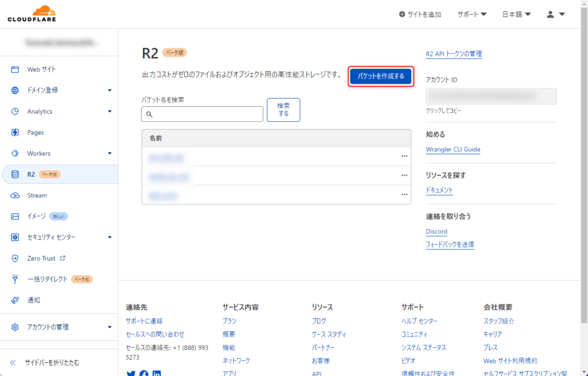This screenshot has height=376, width=588.
Task: Click the Web サイト browser window icon
Action: click(x=15, y=70)
